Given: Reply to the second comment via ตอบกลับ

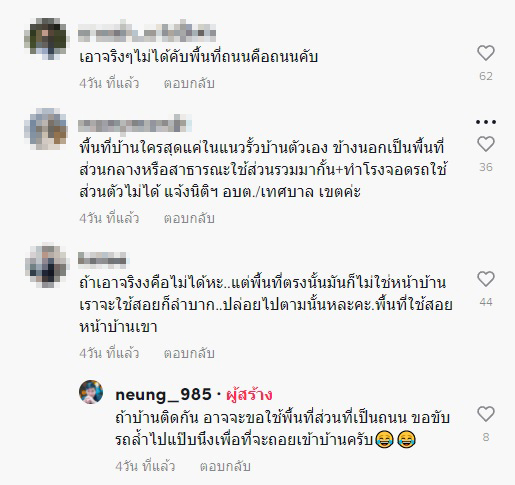Looking at the screenshot, I should (x=189, y=218).
